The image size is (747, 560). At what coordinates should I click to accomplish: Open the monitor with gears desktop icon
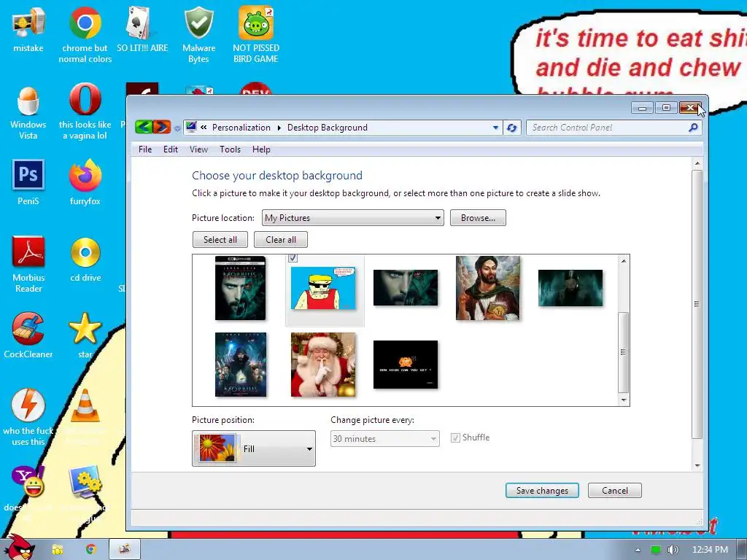pyautogui.click(x=85, y=481)
